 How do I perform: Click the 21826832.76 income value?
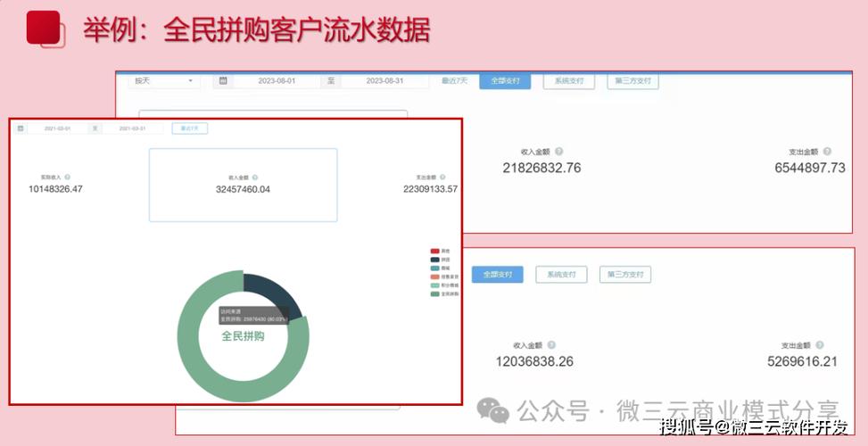click(x=541, y=169)
